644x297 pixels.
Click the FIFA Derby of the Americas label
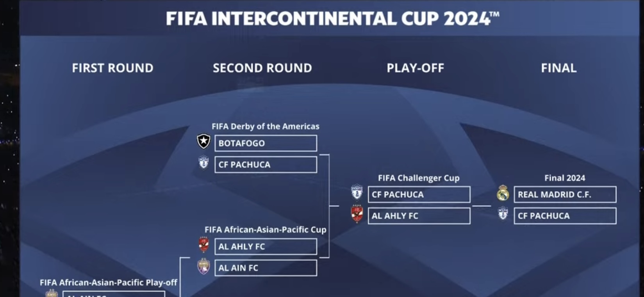(x=266, y=126)
